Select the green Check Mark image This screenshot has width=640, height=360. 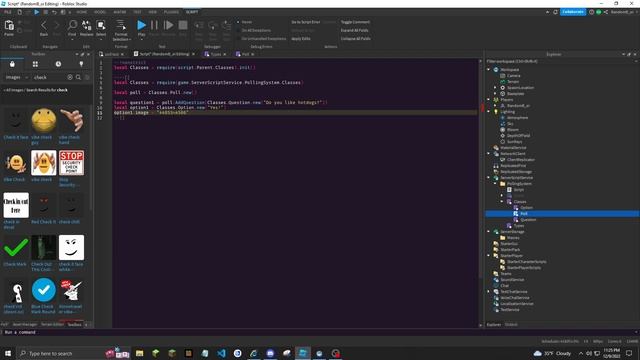pos(16,247)
